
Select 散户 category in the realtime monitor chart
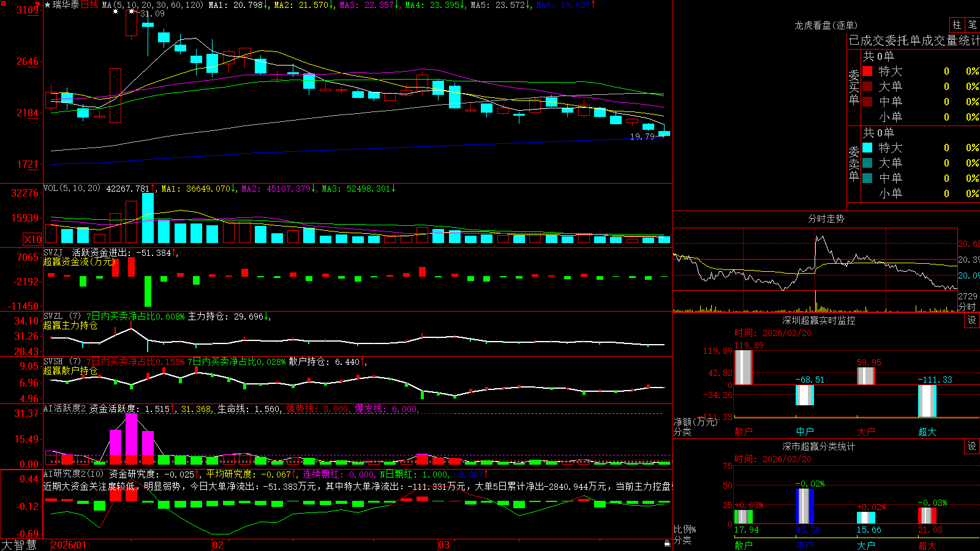coord(744,431)
